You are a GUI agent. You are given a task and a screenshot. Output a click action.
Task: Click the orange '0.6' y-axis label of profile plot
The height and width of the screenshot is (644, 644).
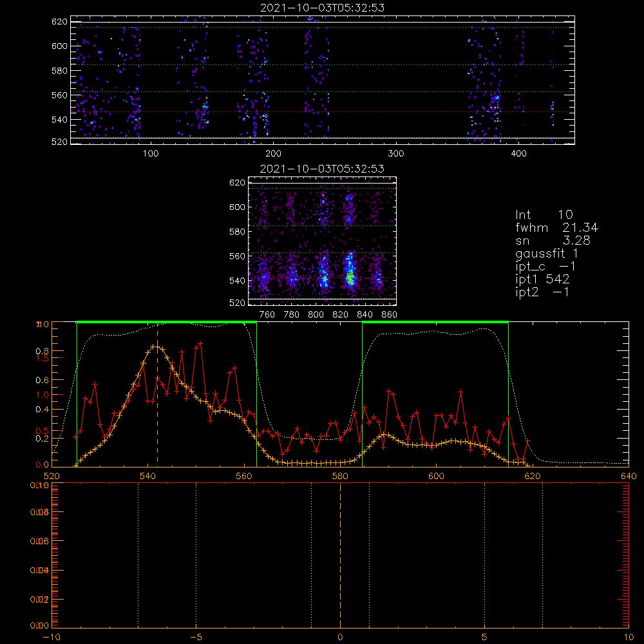(43, 381)
